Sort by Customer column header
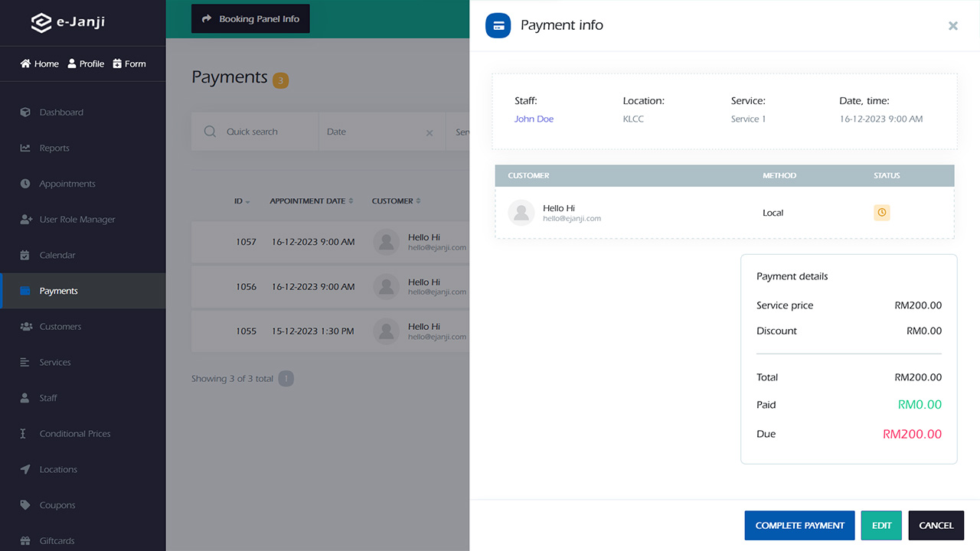This screenshot has width=980, height=551. click(397, 201)
